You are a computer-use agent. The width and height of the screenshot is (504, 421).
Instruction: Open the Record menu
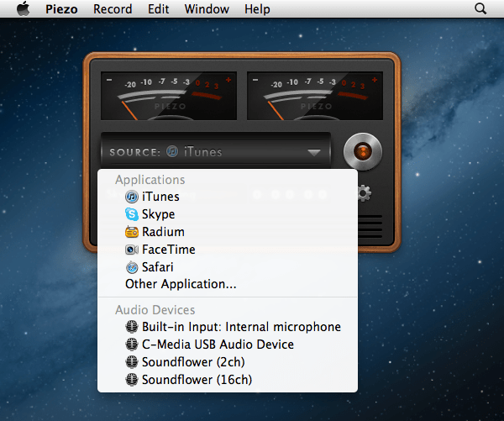coord(113,9)
